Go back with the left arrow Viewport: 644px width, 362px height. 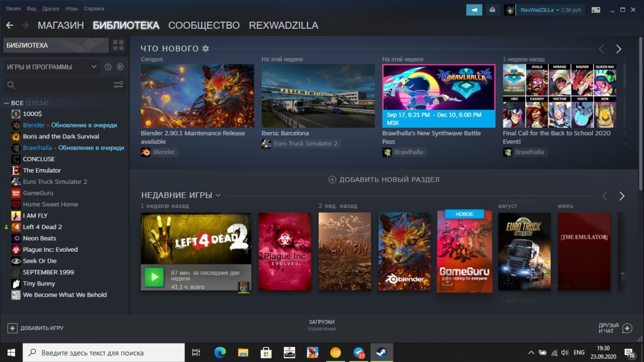click(10, 25)
